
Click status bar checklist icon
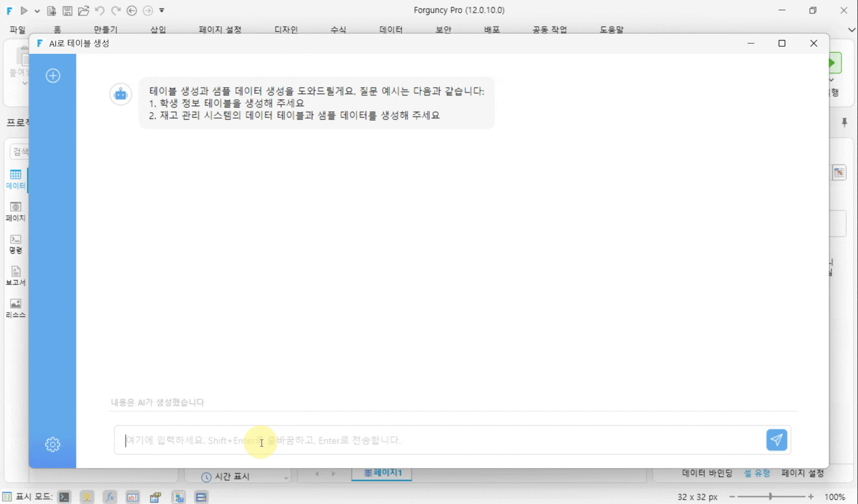click(x=7, y=497)
